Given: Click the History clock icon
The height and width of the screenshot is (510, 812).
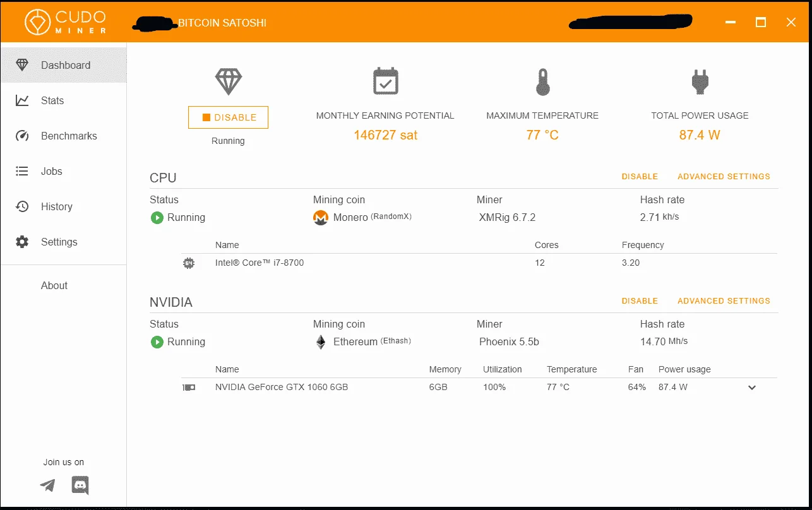Looking at the screenshot, I should [22, 206].
